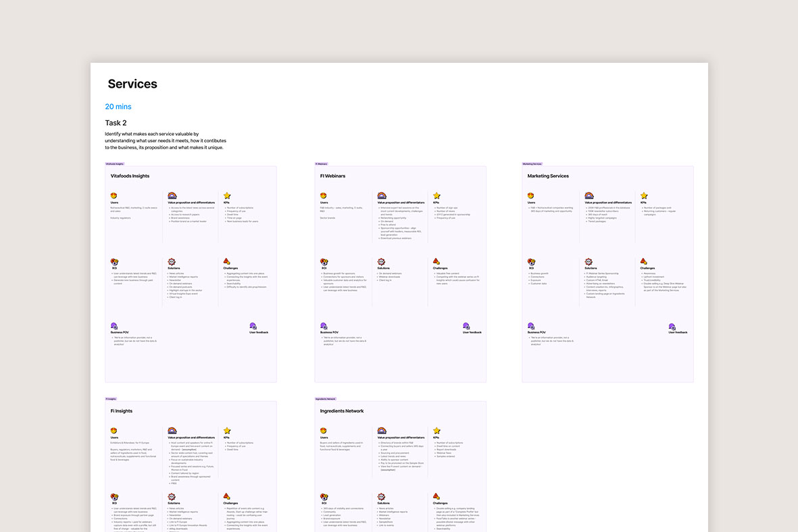798x532 pixels.
Task: Click the purple Marketing Services frame tag
Action: (532, 164)
